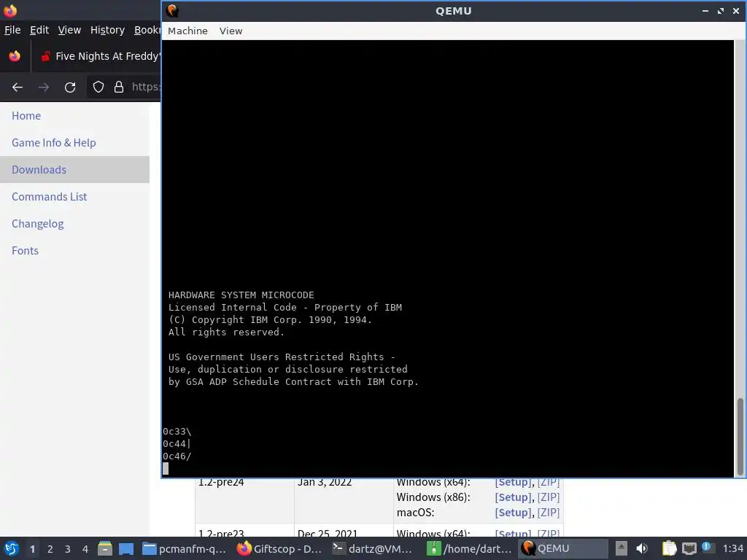Open the LXQt application menu
Viewport: 747px width, 560px height.
tap(12, 548)
